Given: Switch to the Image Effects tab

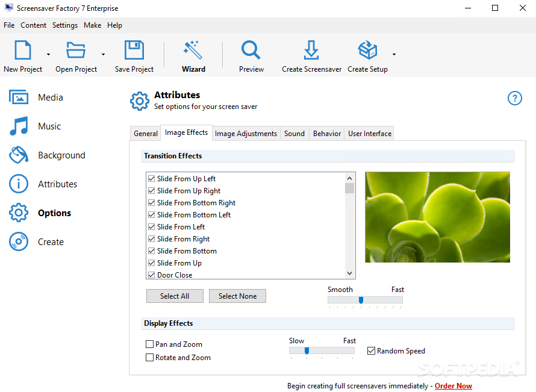Looking at the screenshot, I should tap(186, 132).
